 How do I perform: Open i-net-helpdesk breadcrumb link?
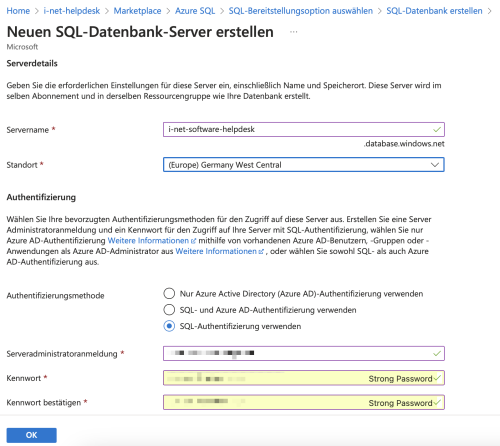72,11
